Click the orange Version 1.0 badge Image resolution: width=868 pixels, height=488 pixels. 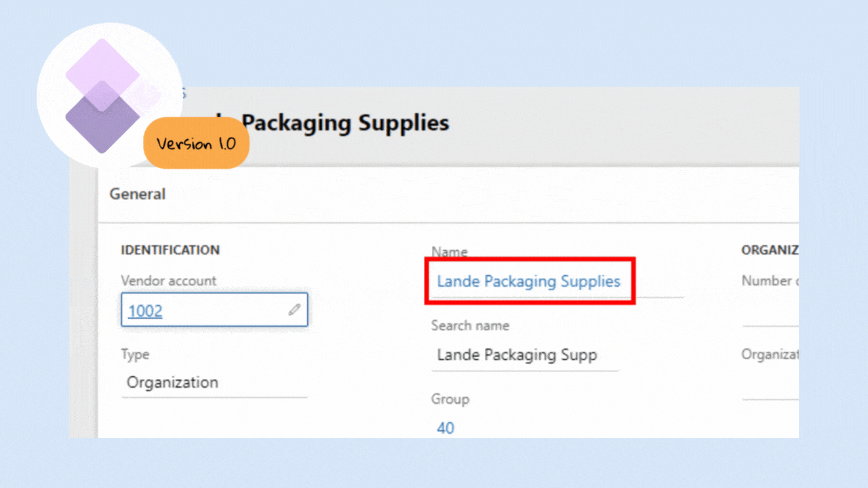(x=196, y=144)
